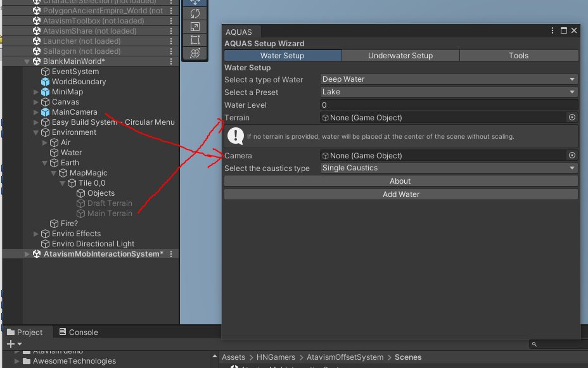Collapse the BlankMainWorld scene
The image size is (588, 368).
tap(27, 61)
